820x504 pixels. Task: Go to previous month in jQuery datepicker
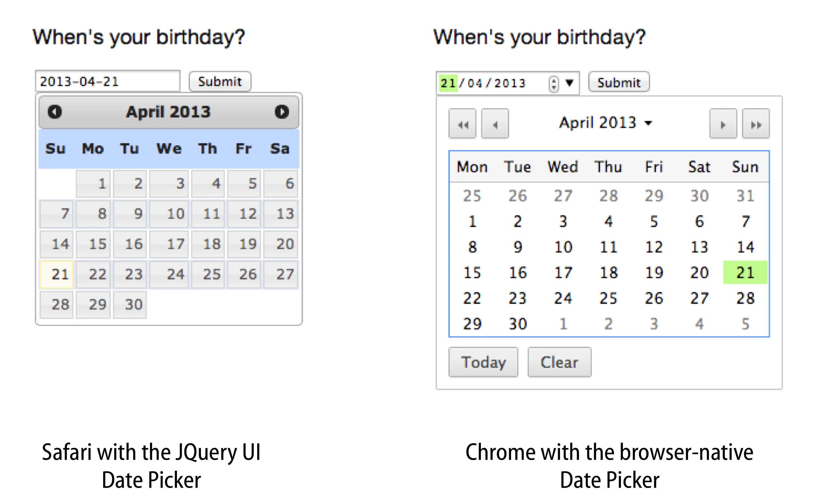[55, 112]
